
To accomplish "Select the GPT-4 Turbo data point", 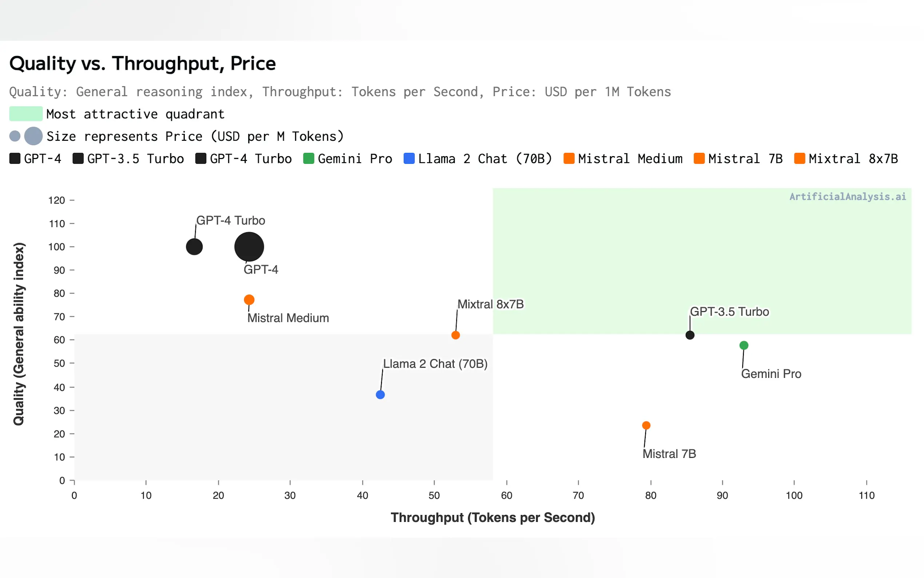I will pos(194,247).
